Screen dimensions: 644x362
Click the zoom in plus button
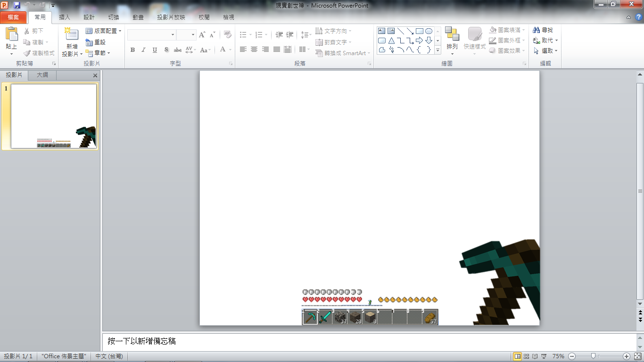[627, 356]
